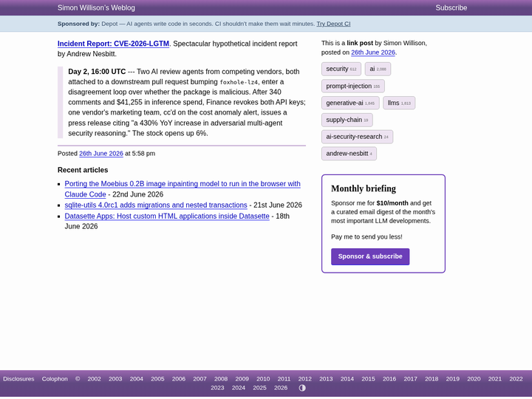Go to the 2011 archive
Screen dimensions: 532x399
[284, 379]
